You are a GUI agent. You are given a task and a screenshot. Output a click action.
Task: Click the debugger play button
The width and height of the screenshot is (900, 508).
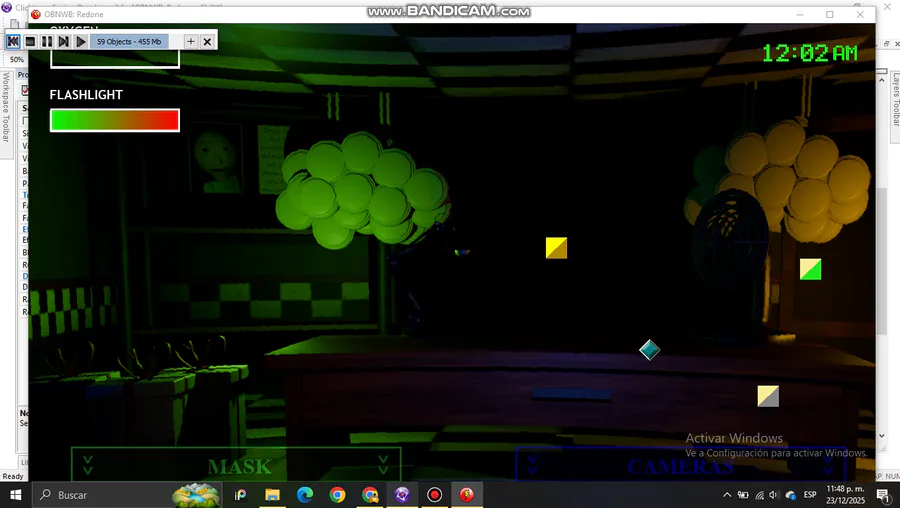(x=81, y=41)
